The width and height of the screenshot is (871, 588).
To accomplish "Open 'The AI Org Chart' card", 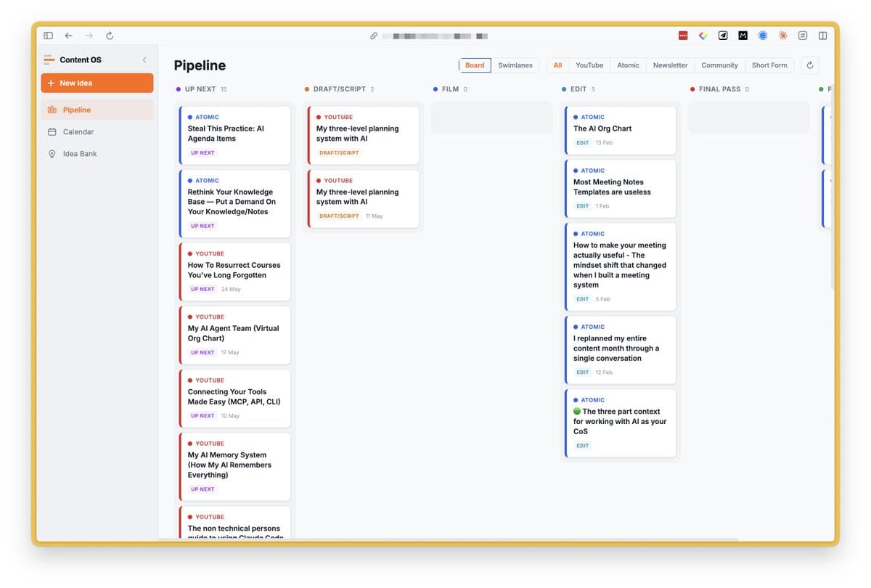I will point(620,130).
